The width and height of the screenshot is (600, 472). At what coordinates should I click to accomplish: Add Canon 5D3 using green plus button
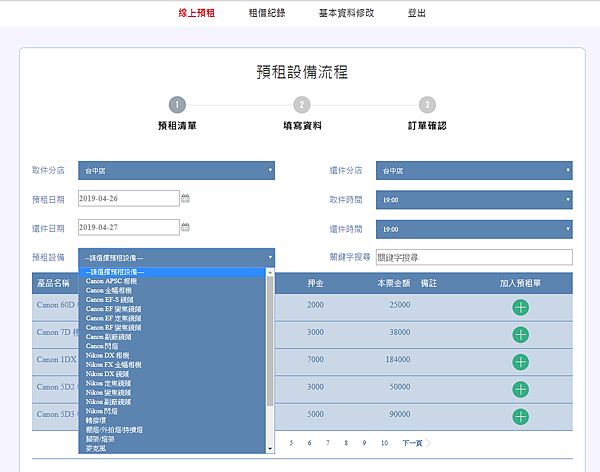point(520,415)
